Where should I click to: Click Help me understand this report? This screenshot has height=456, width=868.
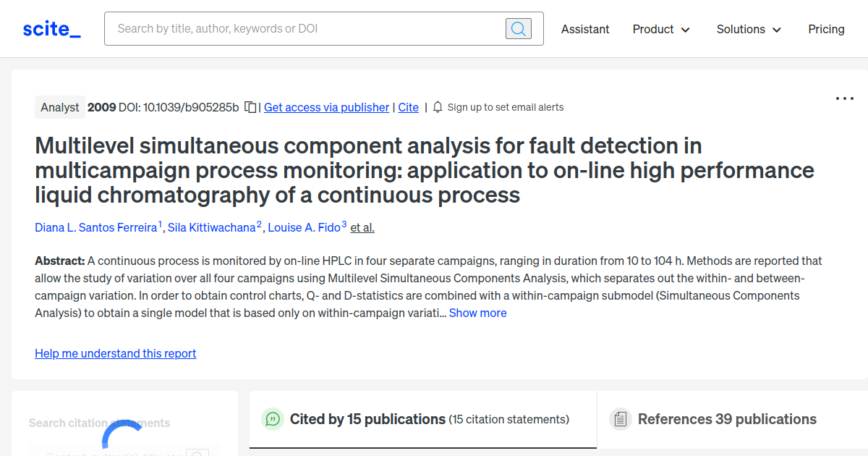point(115,353)
